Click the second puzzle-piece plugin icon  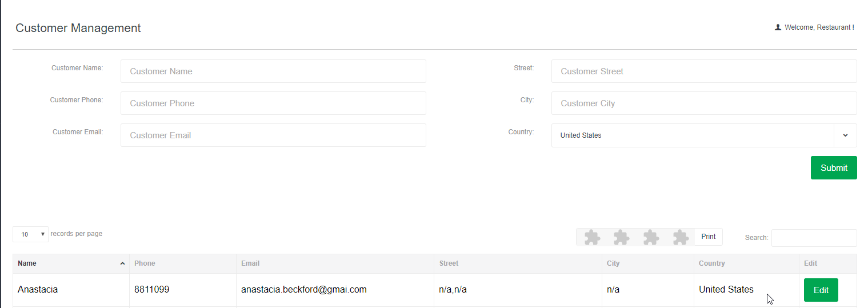coord(622,237)
